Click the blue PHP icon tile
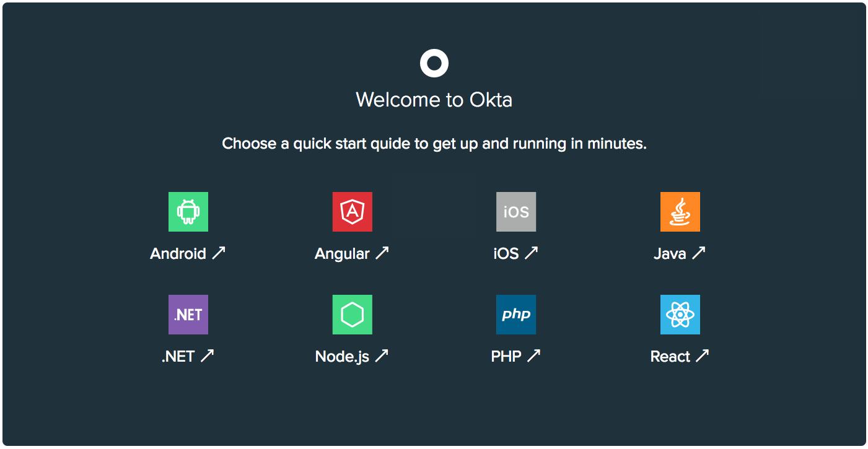Image resolution: width=868 pixels, height=449 pixels. 516,315
